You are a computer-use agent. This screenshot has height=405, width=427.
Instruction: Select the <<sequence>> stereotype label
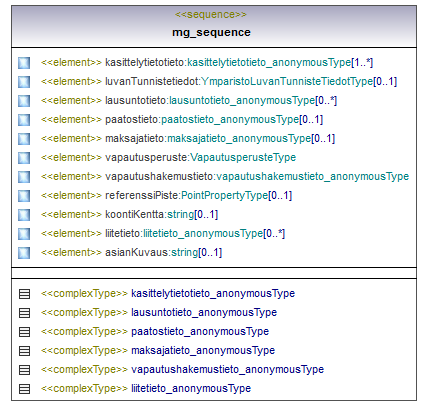click(x=211, y=15)
